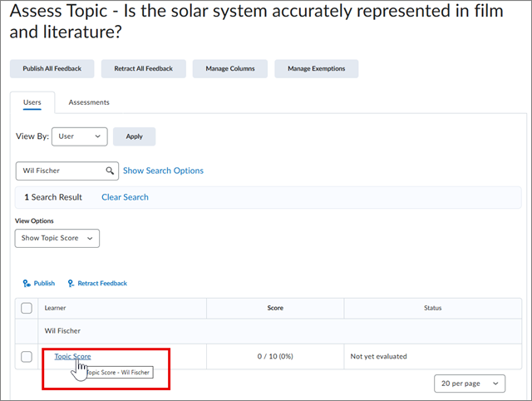Expand the Show Topic Score dropdown

pos(57,238)
